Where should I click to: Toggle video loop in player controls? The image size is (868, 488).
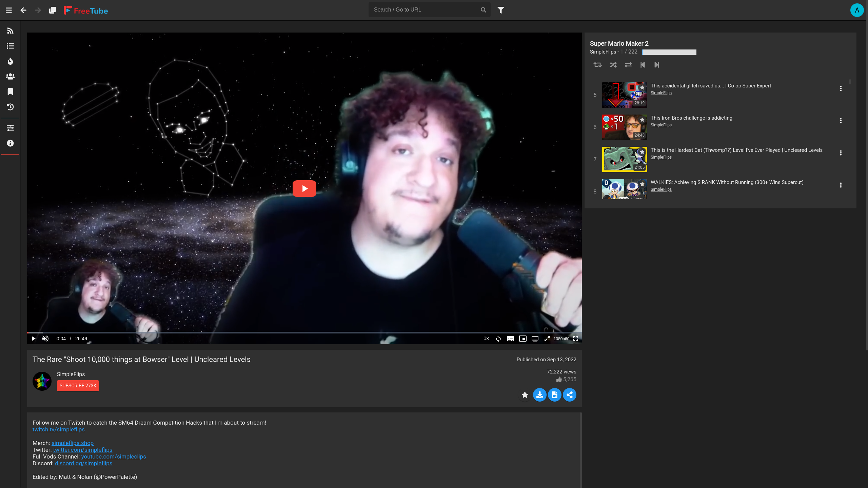tap(498, 339)
